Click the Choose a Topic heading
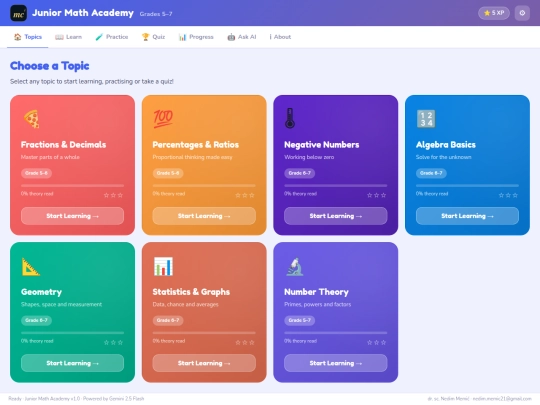This screenshot has height=405, width=540. coord(50,66)
